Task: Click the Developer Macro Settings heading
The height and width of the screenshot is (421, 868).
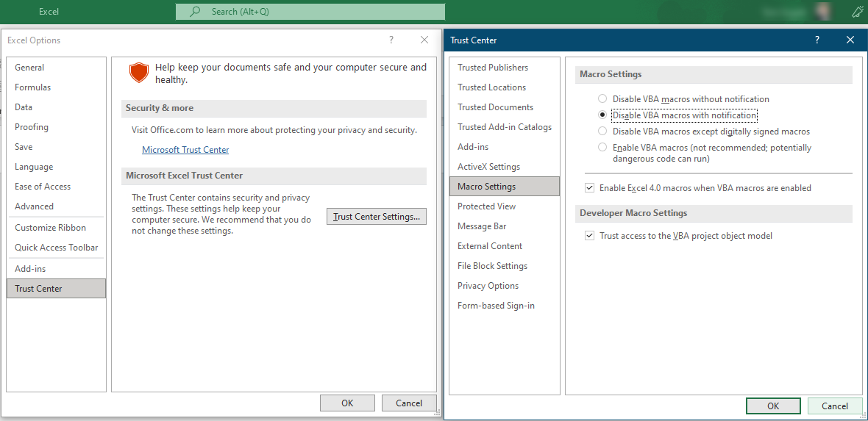Action: click(633, 213)
